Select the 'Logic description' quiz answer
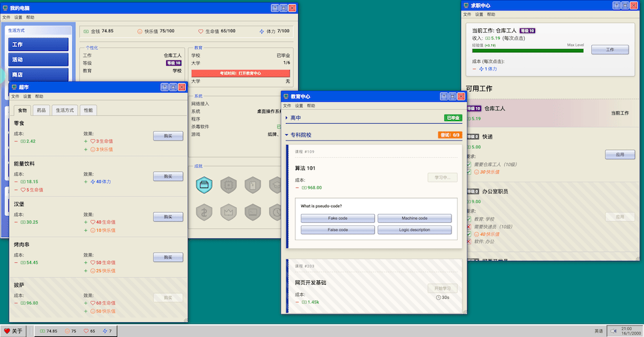Screen dimensions: 644x337 tap(414, 229)
